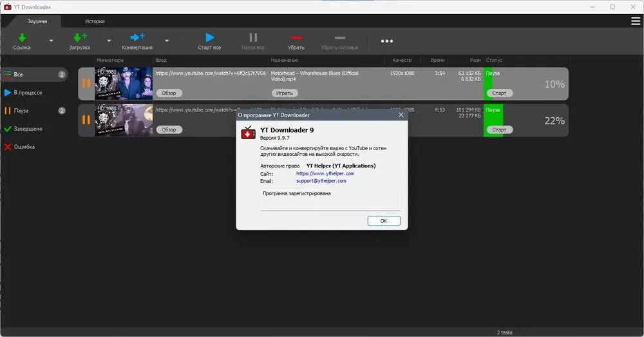Click Обзор button in the 22% task row
Image resolution: width=644 pixels, height=337 pixels.
pos(169,130)
